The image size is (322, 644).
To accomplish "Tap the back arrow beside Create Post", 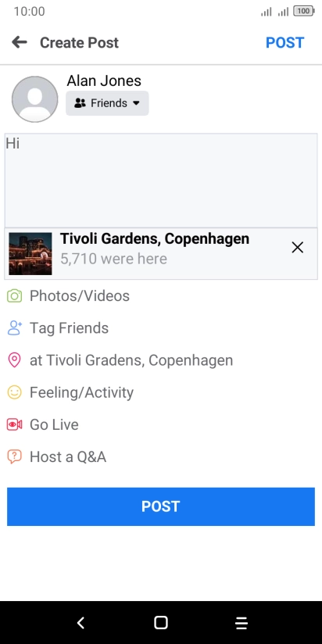I will point(20,42).
